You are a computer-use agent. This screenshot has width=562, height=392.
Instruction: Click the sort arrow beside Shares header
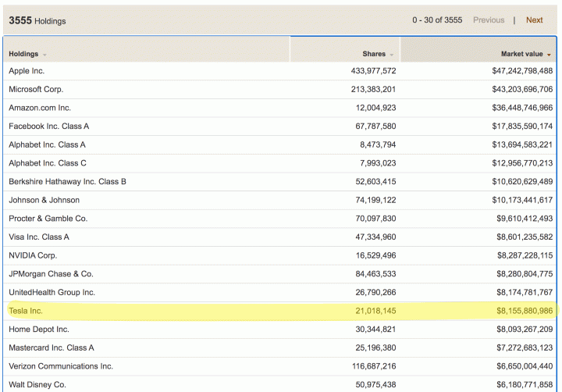click(391, 55)
